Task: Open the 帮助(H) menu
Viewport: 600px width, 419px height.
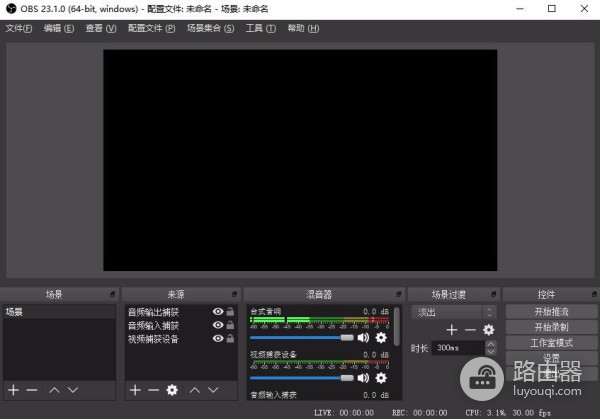Action: pos(303,28)
